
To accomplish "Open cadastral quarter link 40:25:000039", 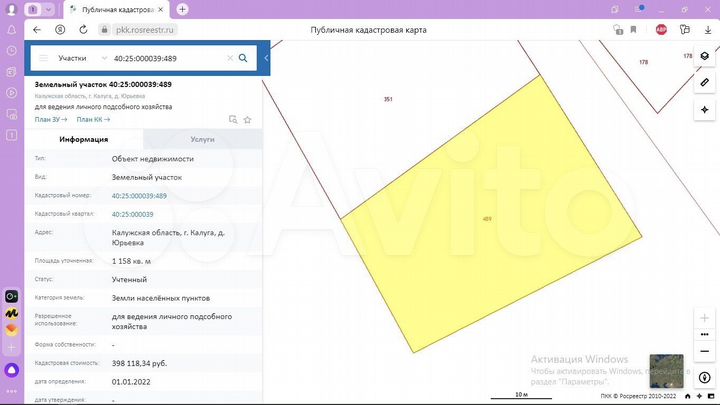I will pyautogui.click(x=132, y=214).
